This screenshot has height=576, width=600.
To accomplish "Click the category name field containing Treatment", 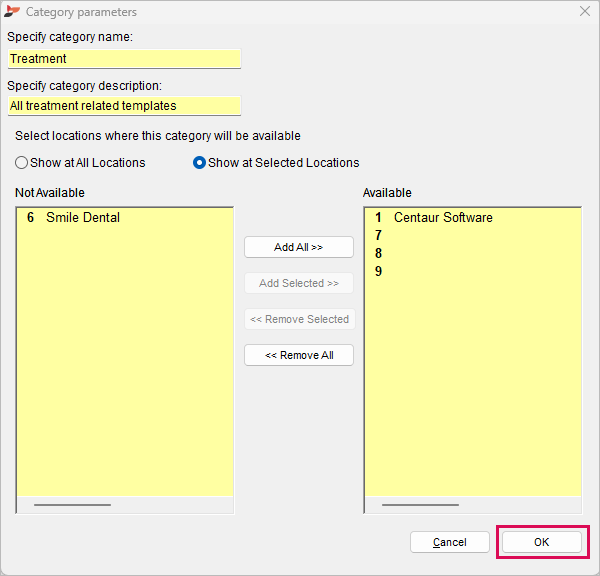I will coord(124,59).
